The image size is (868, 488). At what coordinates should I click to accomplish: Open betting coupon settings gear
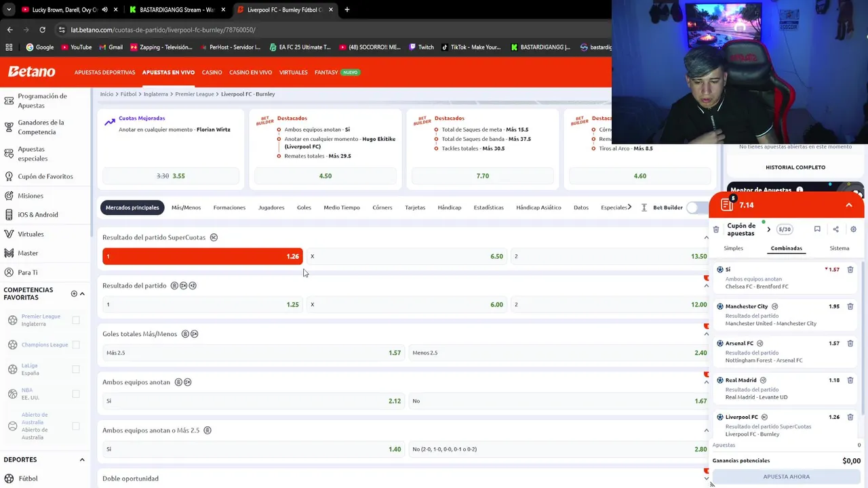(x=853, y=229)
